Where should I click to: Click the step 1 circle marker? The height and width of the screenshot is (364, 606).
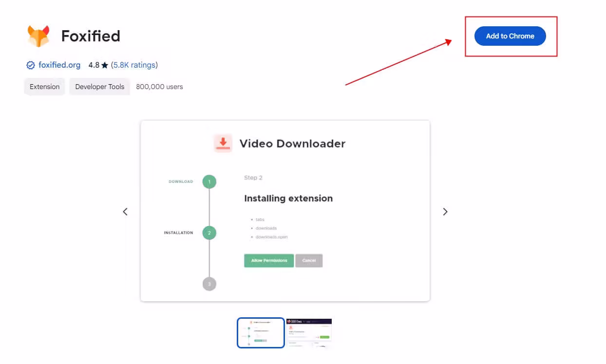tap(209, 182)
